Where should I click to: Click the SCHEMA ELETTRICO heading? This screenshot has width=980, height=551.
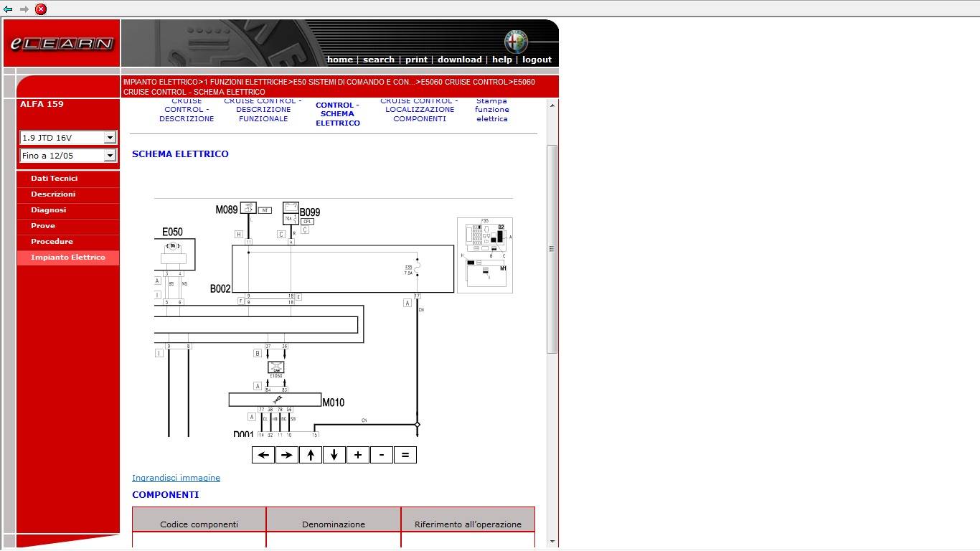coord(180,154)
